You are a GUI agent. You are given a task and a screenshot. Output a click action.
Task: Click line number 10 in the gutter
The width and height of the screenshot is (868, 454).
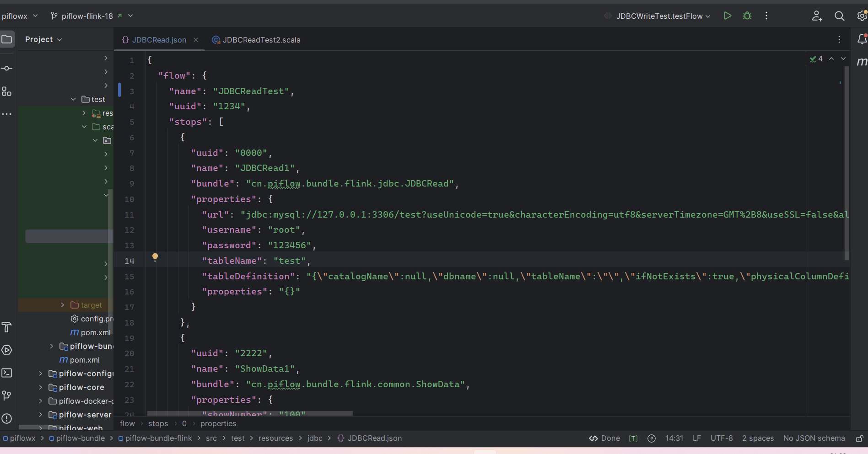(x=129, y=199)
